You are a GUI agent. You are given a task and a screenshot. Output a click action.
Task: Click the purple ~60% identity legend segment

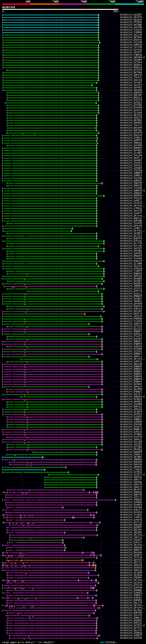[x=73, y=4]
